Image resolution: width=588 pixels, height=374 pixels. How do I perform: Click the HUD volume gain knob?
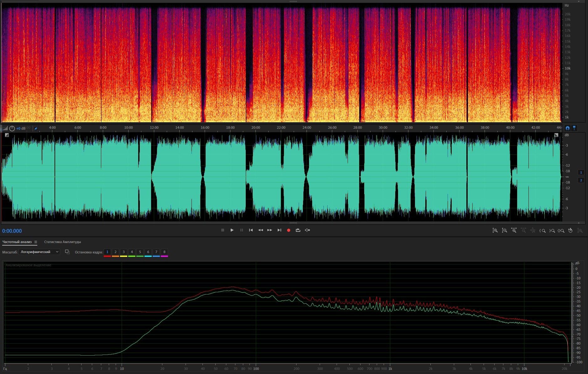click(12, 128)
